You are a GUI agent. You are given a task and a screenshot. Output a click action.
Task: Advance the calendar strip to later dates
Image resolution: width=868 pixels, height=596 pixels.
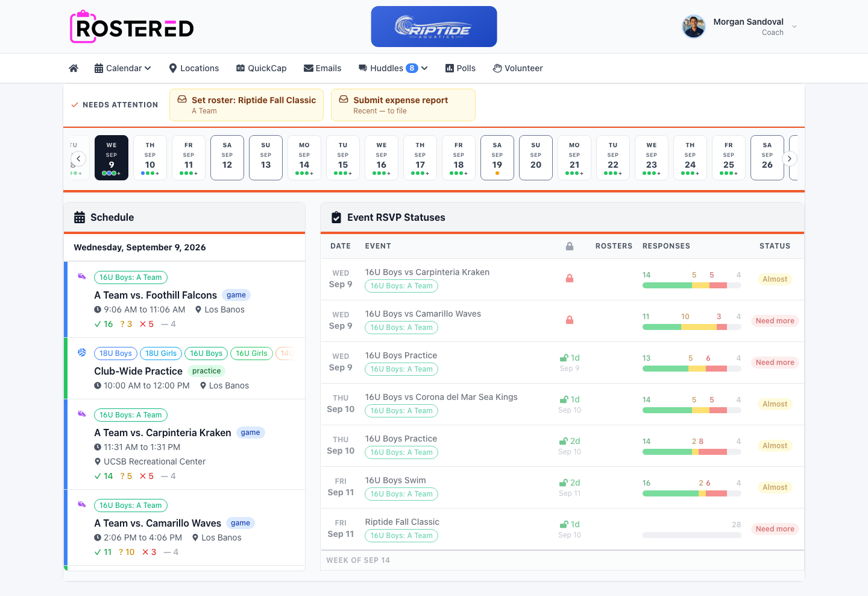coord(790,159)
